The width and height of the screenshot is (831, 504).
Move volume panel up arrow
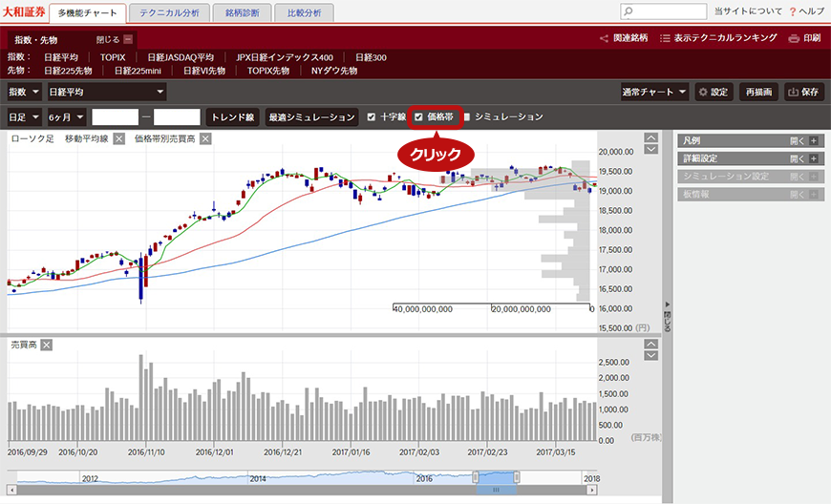point(650,344)
